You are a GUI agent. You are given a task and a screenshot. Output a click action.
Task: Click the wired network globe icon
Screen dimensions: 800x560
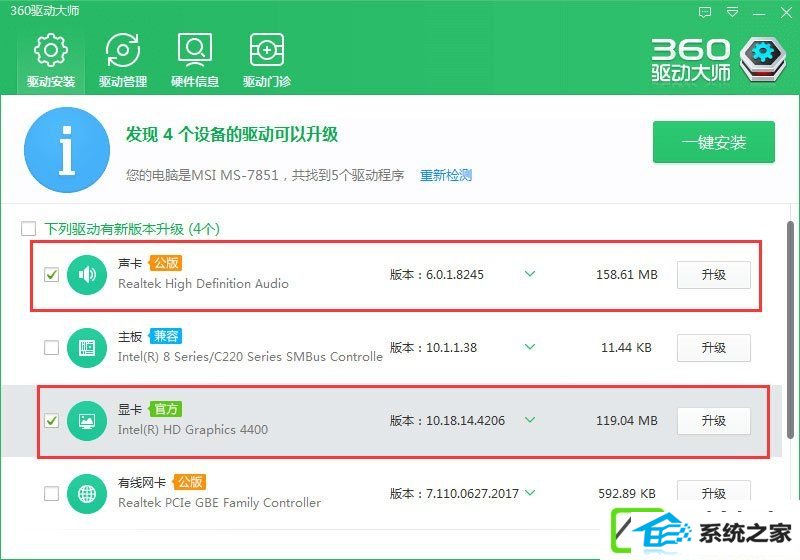coord(87,493)
